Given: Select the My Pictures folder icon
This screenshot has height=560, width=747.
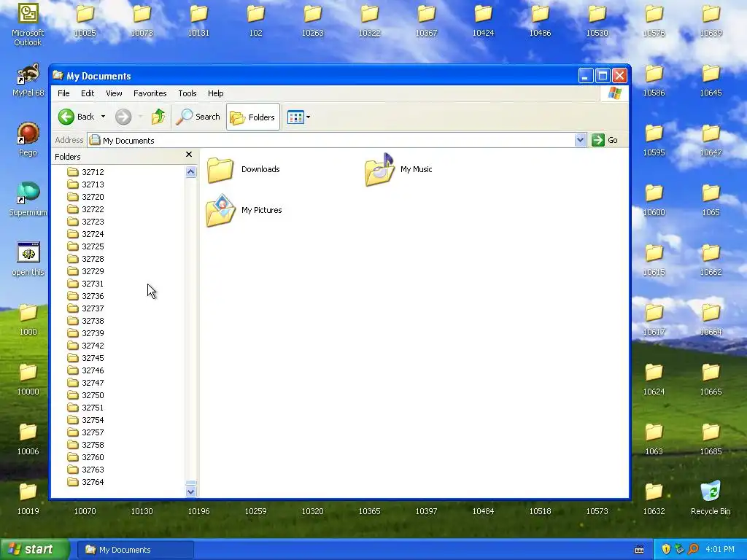Looking at the screenshot, I should click(x=220, y=210).
